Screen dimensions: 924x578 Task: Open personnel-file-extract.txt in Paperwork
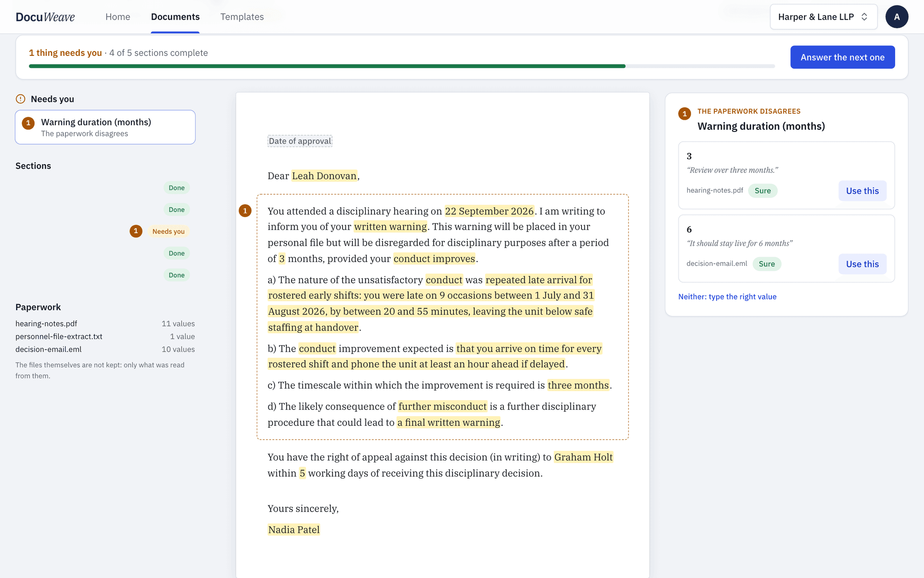[x=59, y=336]
